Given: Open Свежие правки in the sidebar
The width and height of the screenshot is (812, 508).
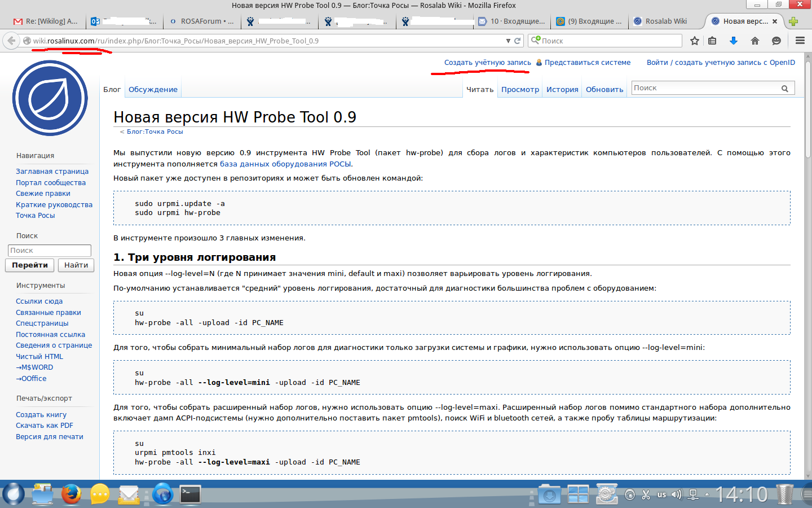Looking at the screenshot, I should click(x=43, y=194).
